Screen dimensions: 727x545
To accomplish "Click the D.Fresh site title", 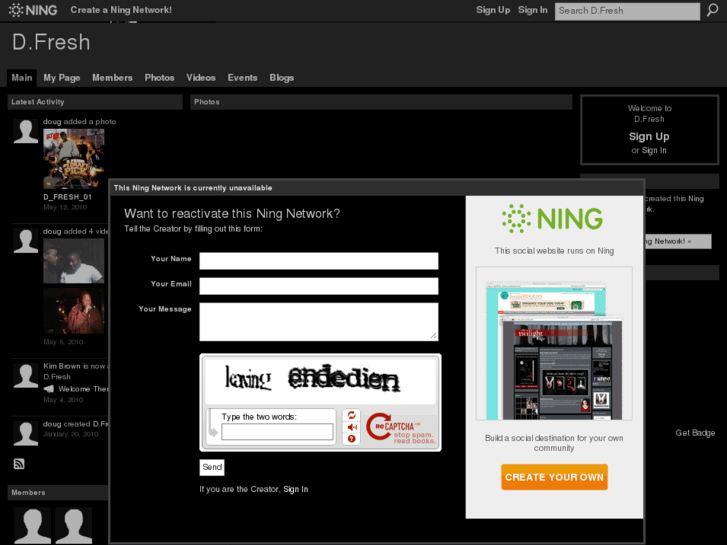I will coord(51,42).
